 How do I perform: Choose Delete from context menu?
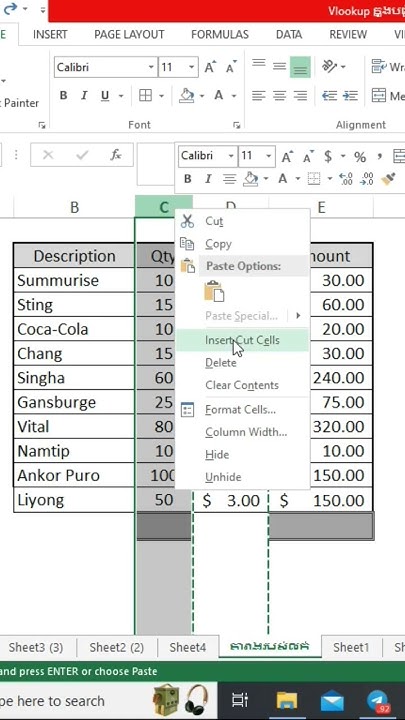click(x=242, y=363)
